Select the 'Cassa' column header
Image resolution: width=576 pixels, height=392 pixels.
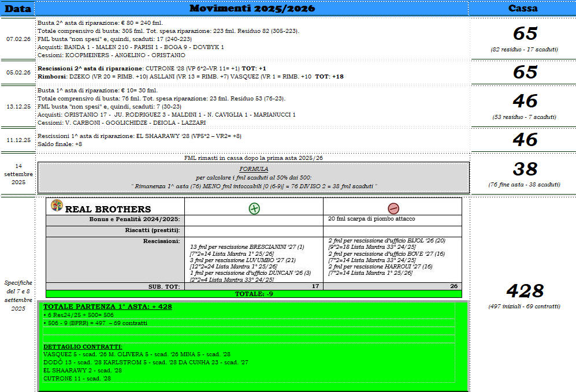tap(522, 9)
